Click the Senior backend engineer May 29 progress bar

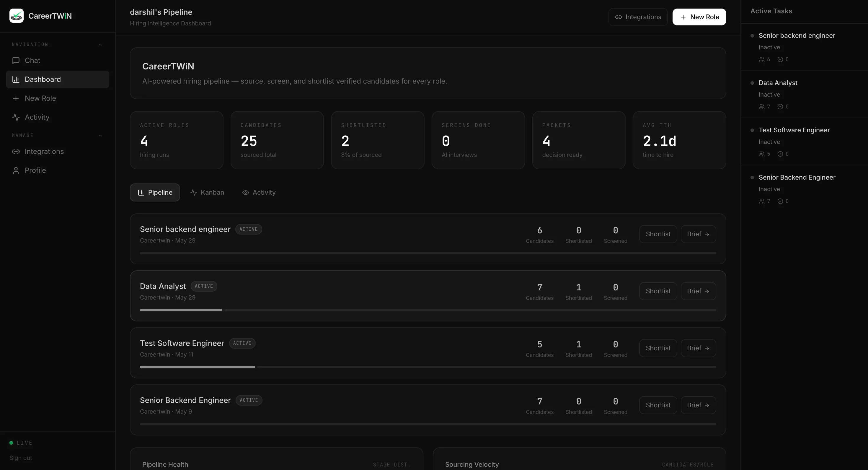click(428, 253)
